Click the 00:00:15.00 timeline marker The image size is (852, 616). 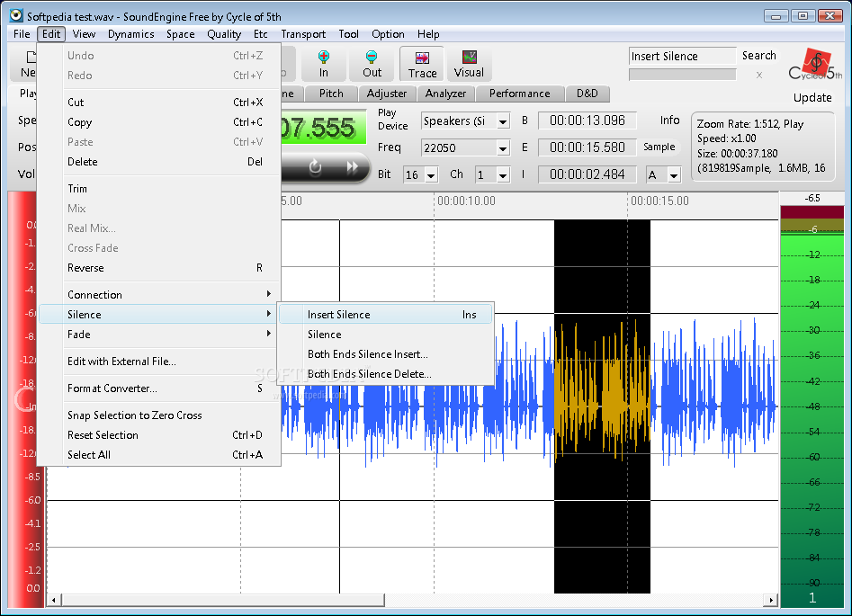click(659, 201)
